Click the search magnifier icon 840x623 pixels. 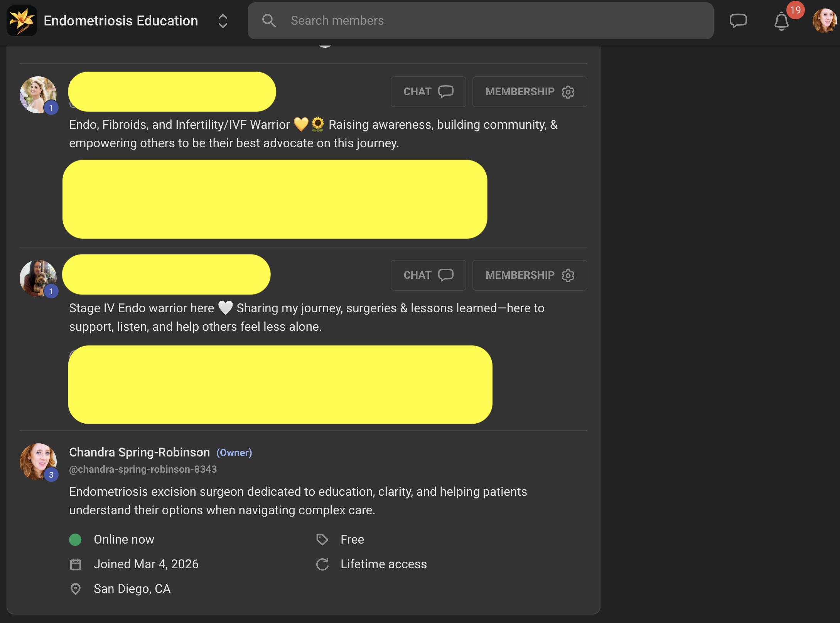click(x=269, y=21)
